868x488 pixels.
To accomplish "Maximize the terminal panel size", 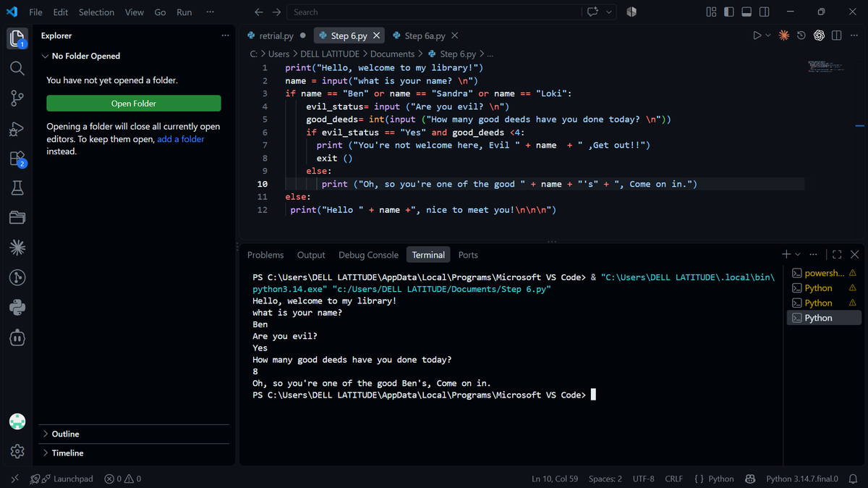I will click(837, 254).
